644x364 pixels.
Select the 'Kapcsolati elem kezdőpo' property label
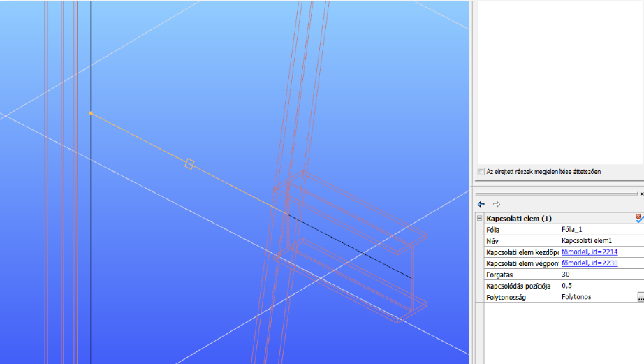point(522,252)
